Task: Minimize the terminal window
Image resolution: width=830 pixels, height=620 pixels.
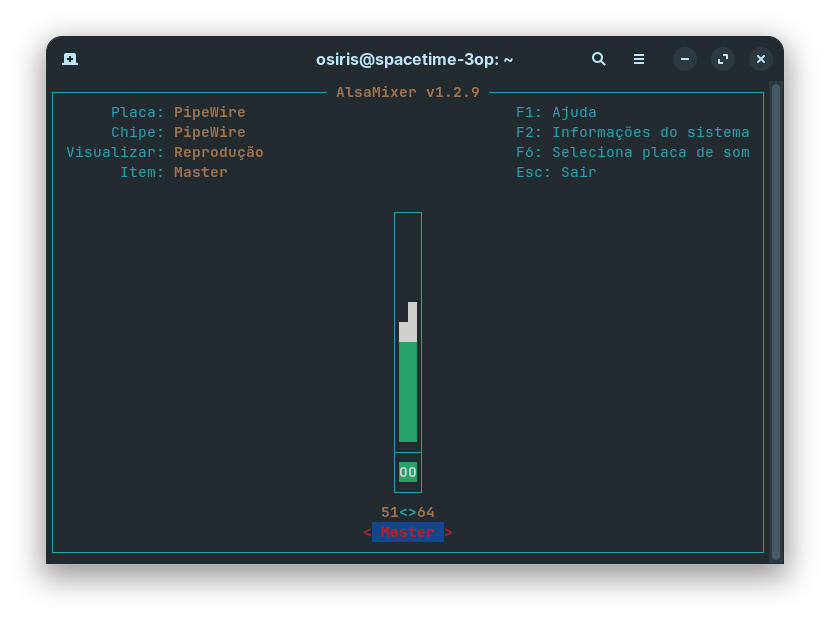Action: (684, 59)
